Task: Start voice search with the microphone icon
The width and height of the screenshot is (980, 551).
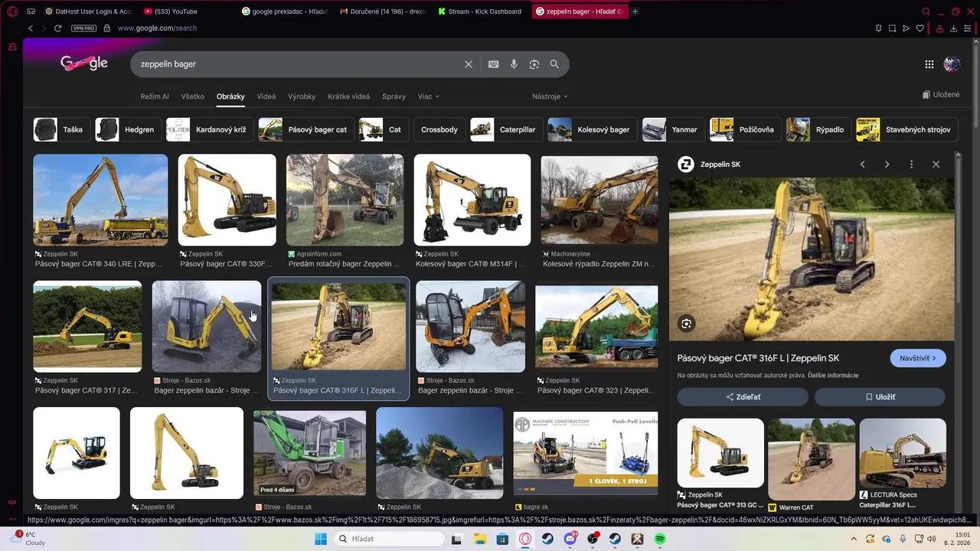Action: pyautogui.click(x=514, y=64)
